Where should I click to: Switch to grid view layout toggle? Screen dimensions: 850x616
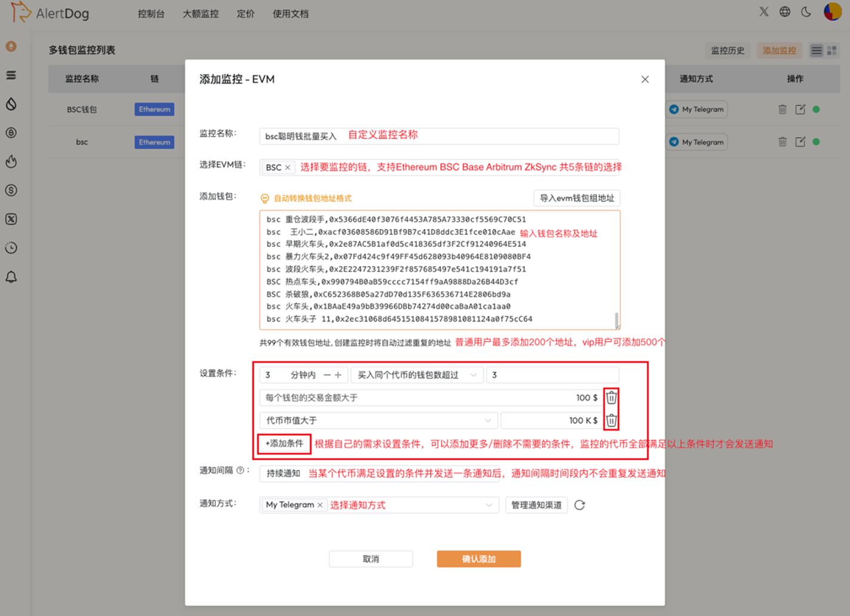(832, 50)
